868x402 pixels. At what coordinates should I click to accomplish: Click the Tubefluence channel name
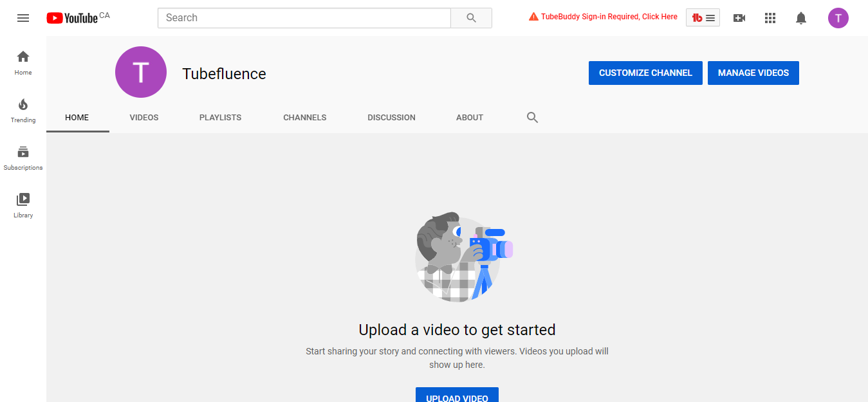pos(224,74)
